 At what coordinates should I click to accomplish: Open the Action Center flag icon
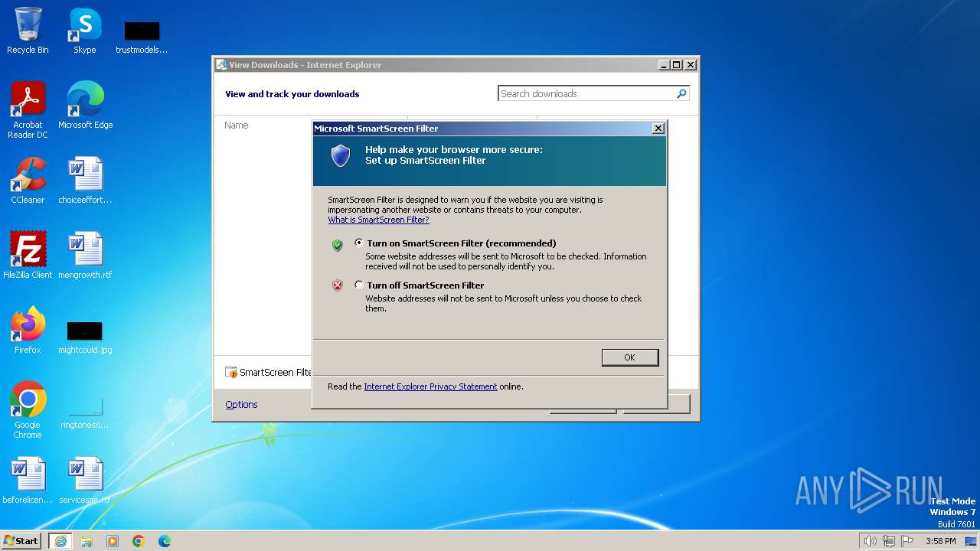907,541
